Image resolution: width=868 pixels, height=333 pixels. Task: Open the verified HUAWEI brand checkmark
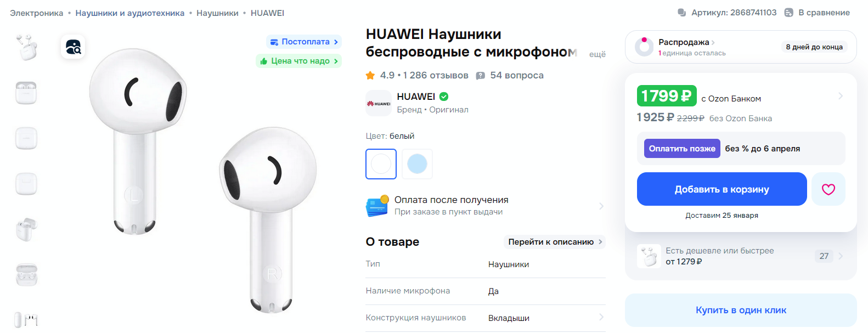(444, 97)
